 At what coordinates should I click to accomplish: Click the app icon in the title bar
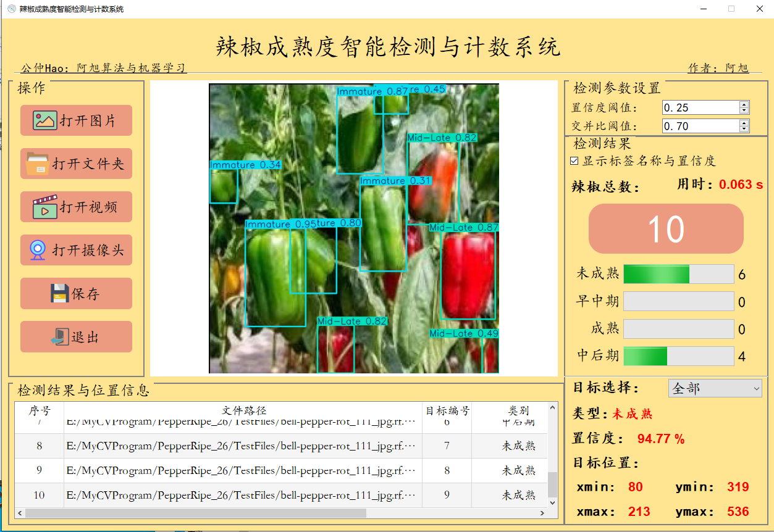click(x=11, y=9)
